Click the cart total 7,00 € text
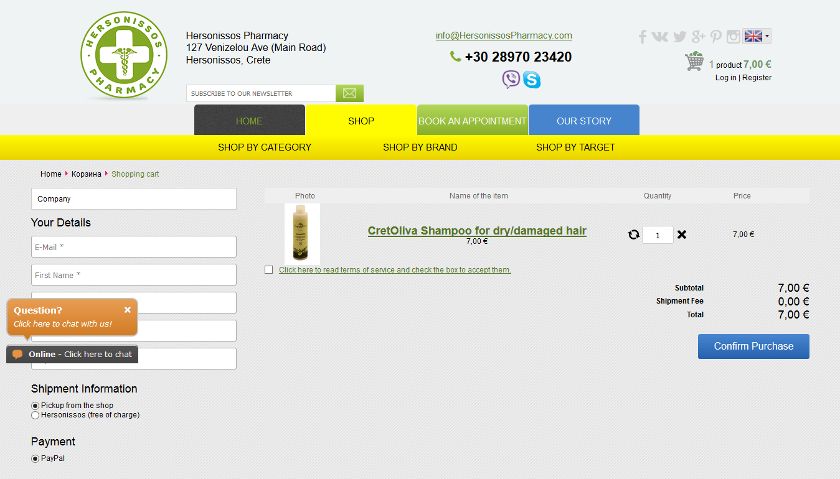Screen dimensions: 840x479 point(757,64)
